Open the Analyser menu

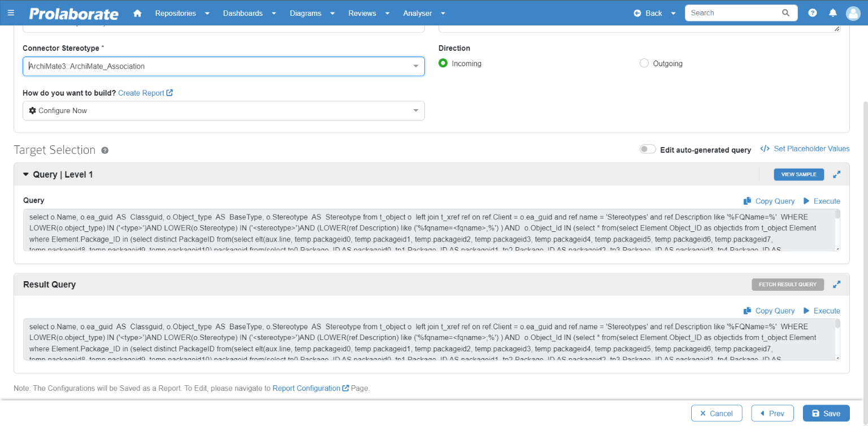tap(417, 12)
